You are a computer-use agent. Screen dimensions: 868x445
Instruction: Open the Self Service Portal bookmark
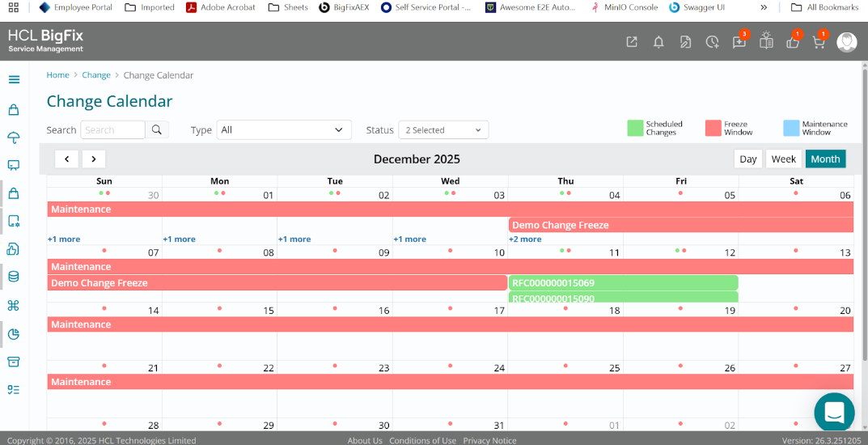pyautogui.click(x=426, y=7)
